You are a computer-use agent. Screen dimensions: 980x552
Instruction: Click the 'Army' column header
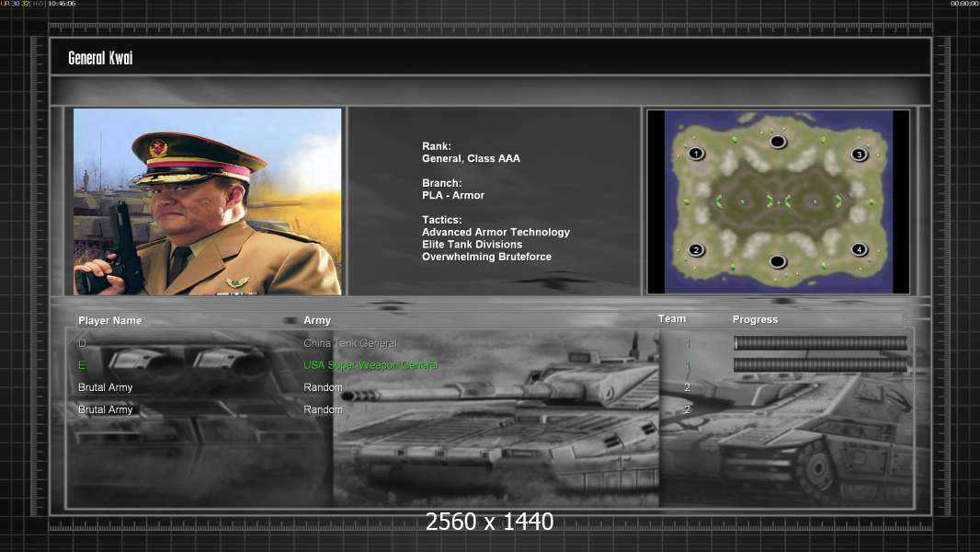click(x=317, y=320)
